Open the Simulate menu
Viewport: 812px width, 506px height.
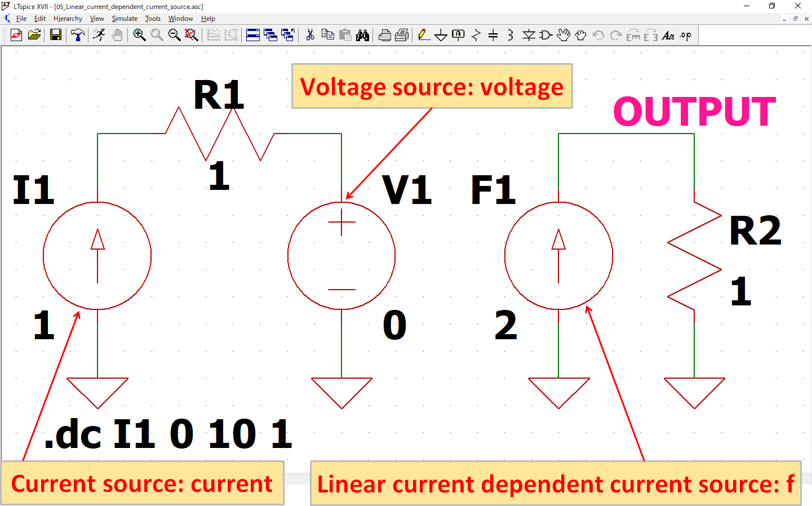[125, 19]
